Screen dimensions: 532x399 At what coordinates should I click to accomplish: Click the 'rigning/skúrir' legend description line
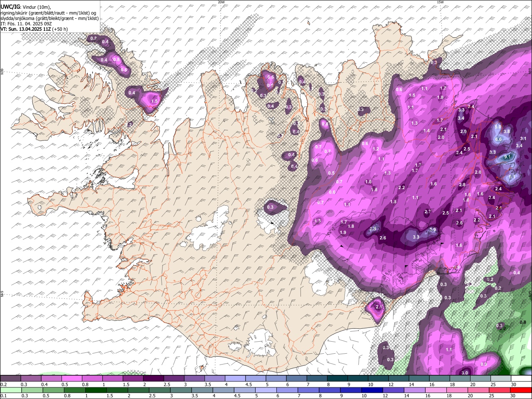pos(48,12)
